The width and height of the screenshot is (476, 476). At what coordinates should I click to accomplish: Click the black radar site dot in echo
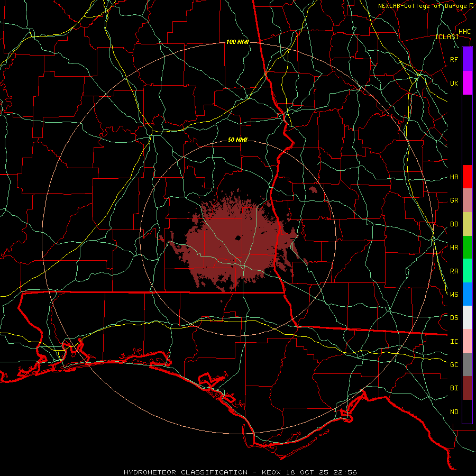[x=238, y=237]
